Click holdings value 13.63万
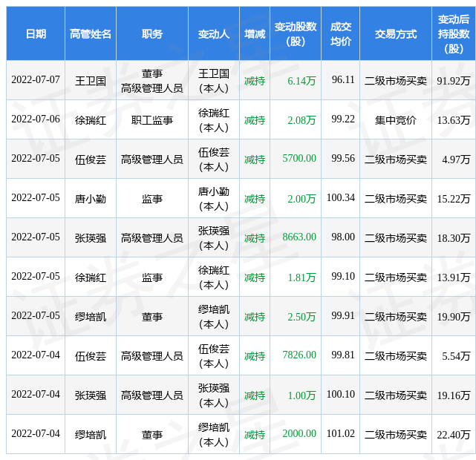 [454, 120]
